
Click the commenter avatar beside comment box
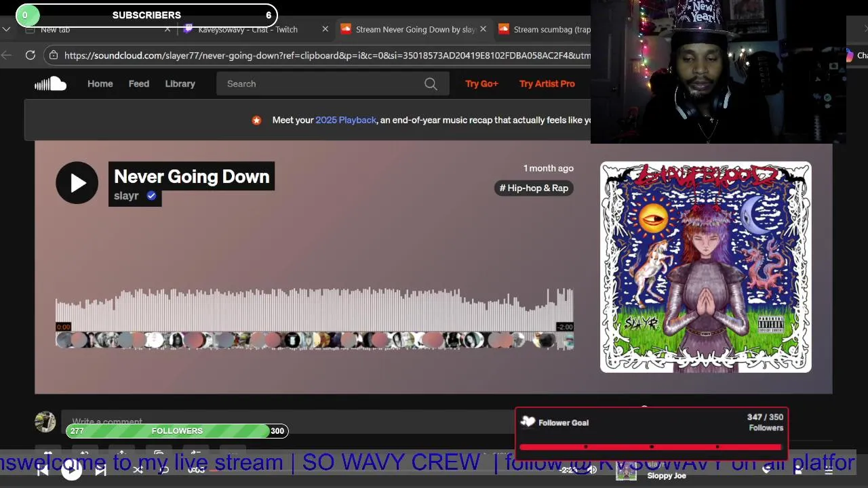coord(45,422)
